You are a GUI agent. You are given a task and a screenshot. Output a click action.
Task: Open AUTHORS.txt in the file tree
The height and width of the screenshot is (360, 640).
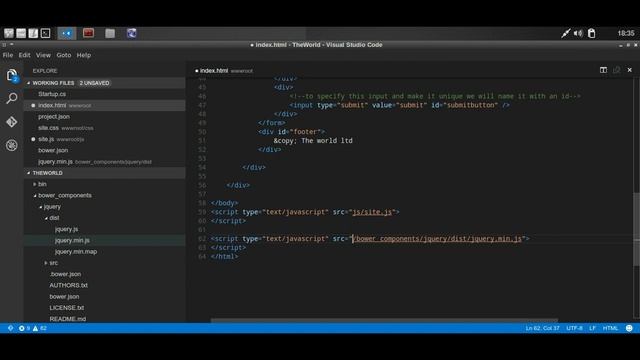point(69,285)
